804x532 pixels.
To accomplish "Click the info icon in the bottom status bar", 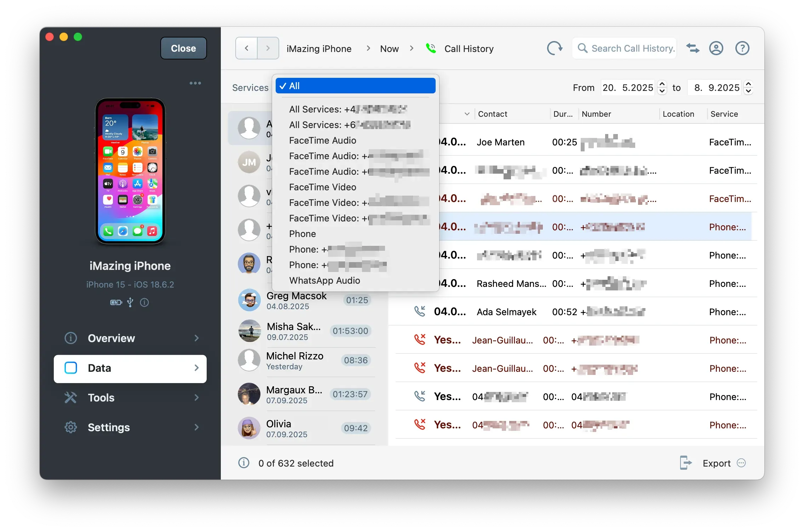I will click(243, 463).
